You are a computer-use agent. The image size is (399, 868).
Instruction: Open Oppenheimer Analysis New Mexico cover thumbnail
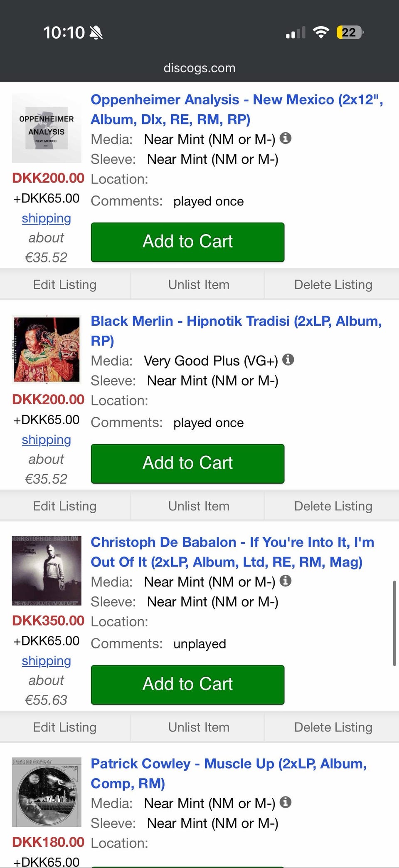(x=47, y=128)
